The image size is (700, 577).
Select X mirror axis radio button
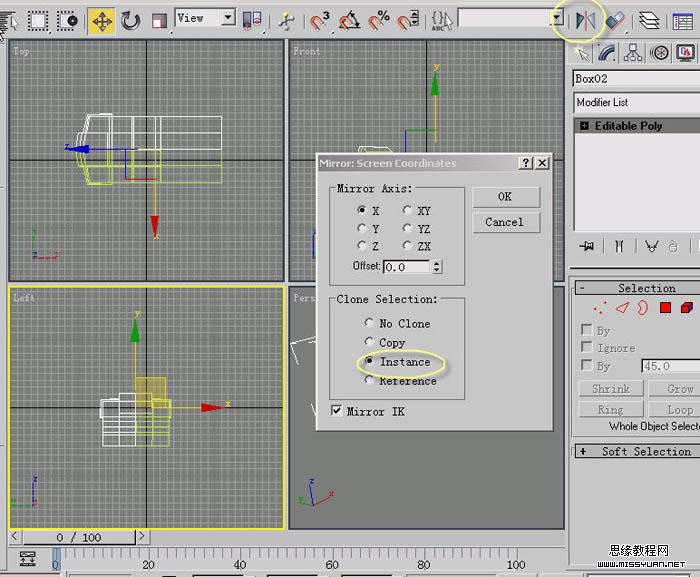pos(362,210)
